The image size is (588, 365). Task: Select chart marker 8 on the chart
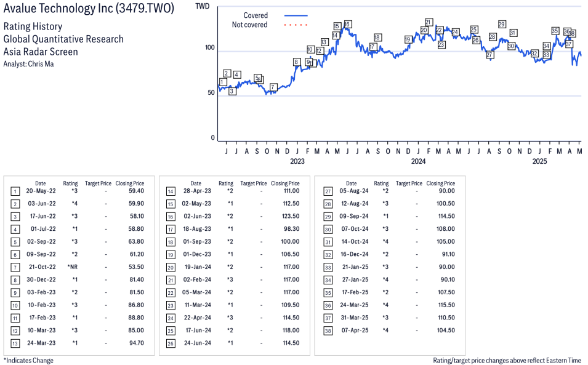coord(297,62)
